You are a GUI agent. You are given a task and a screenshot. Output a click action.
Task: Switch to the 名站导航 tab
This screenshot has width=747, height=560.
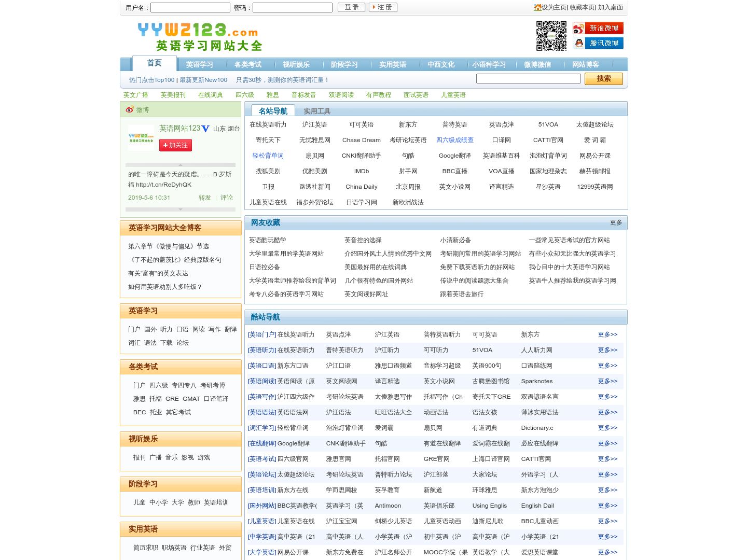[273, 111]
